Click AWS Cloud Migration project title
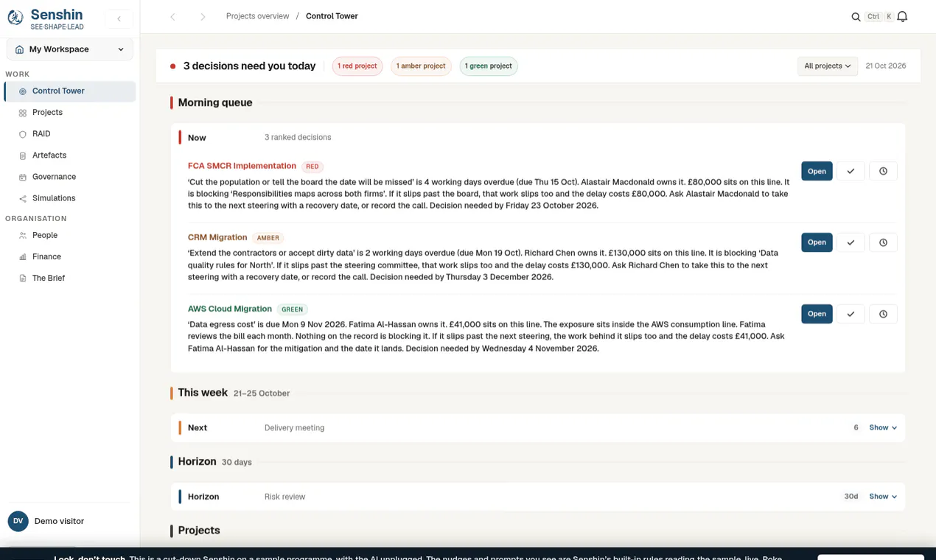The image size is (936, 560). pos(230,309)
